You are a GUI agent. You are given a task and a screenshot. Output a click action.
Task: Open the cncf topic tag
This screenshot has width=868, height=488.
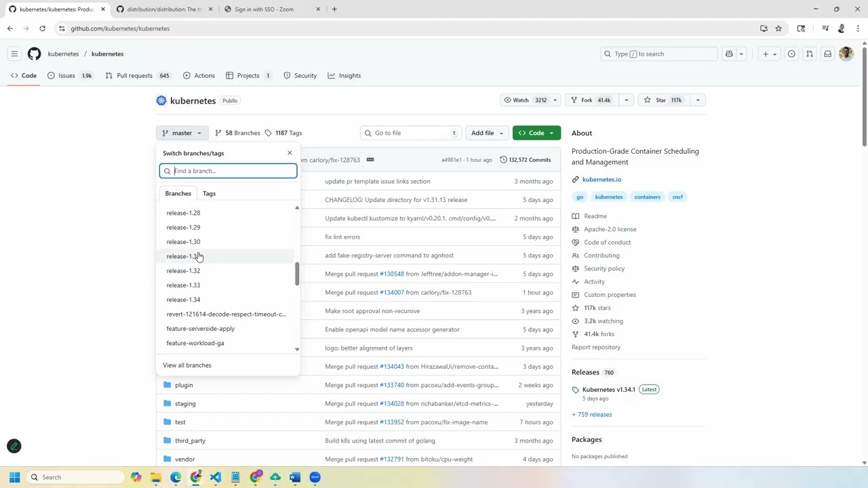tap(677, 197)
